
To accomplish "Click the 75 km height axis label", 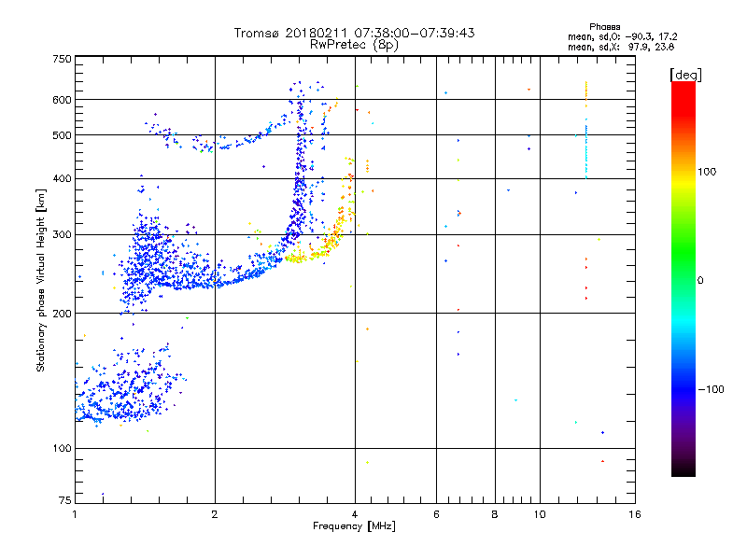I will tap(64, 500).
